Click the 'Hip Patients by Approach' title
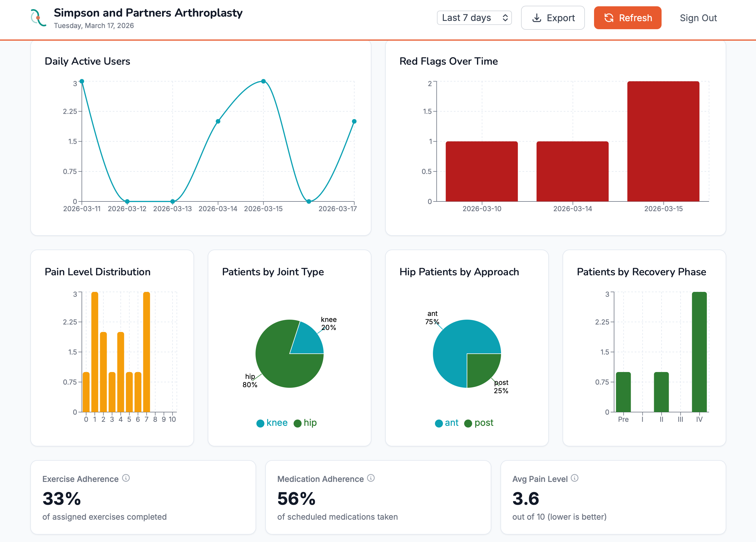The width and height of the screenshot is (756, 542). (459, 272)
